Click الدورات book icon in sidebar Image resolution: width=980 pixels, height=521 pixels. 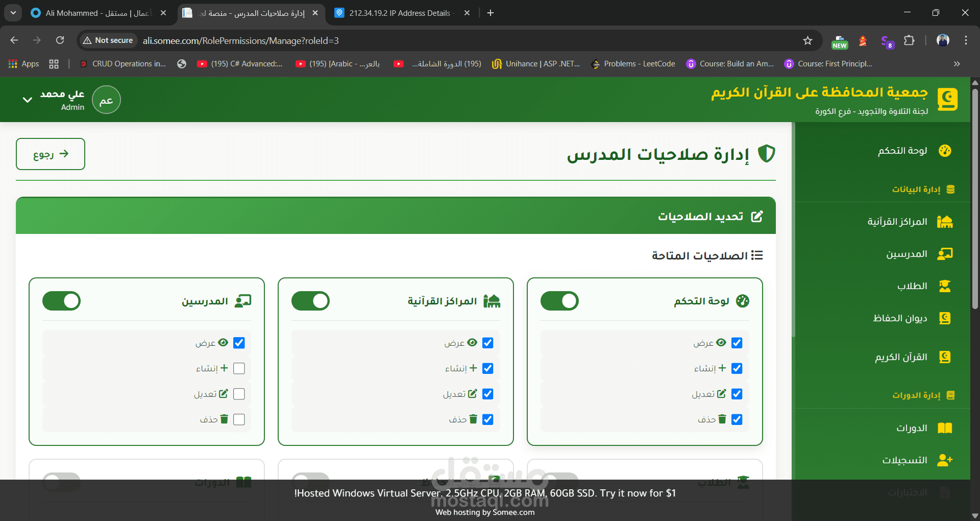[945, 428]
